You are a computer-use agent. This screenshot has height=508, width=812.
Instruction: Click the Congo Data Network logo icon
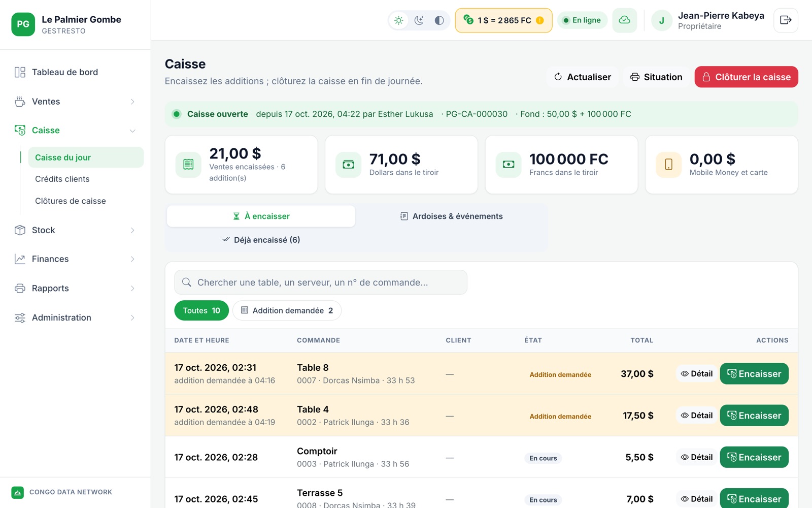coord(18,492)
